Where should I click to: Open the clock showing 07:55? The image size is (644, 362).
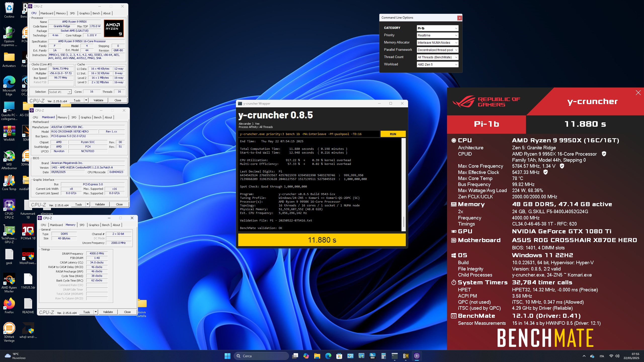click(631, 356)
